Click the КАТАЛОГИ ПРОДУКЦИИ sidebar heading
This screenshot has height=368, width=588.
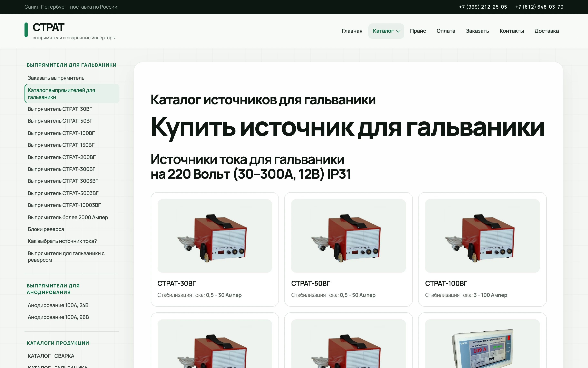click(58, 343)
